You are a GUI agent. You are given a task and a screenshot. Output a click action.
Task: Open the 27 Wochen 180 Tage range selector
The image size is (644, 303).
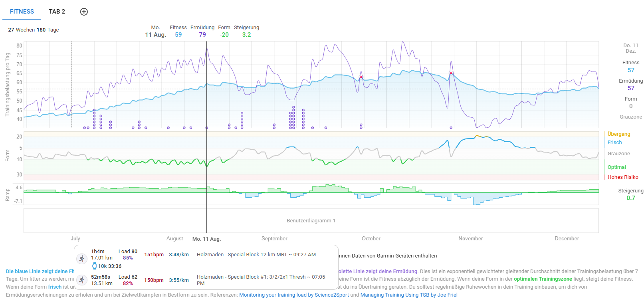(x=34, y=30)
